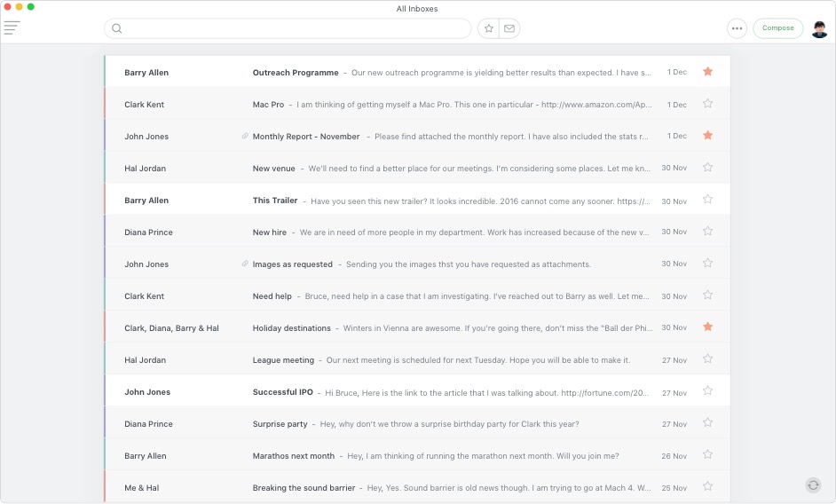
Task: Filter by starred messages in toolbar
Action: point(488,28)
